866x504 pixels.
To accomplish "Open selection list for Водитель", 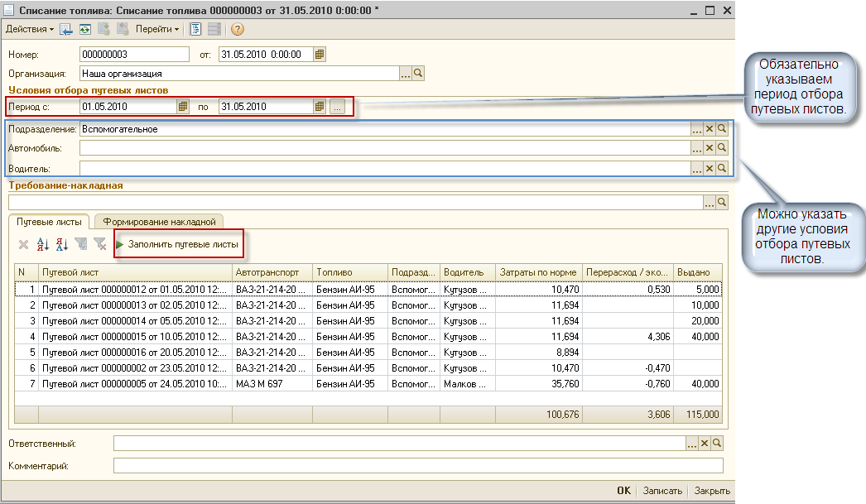I will point(697,168).
